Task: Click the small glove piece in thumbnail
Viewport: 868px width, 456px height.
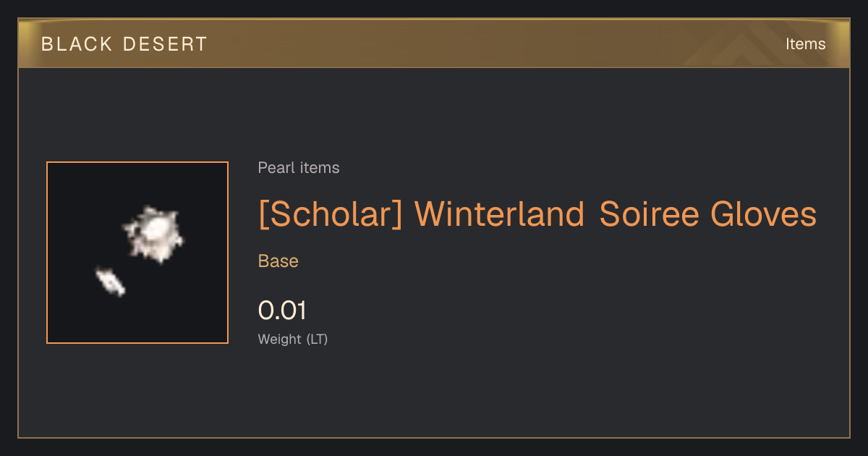Action: (110, 281)
